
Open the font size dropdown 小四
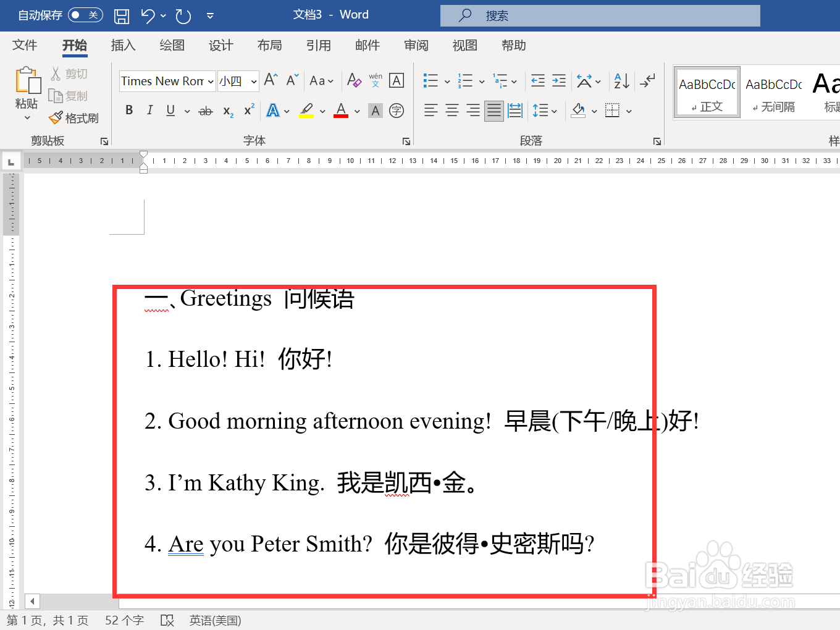238,81
